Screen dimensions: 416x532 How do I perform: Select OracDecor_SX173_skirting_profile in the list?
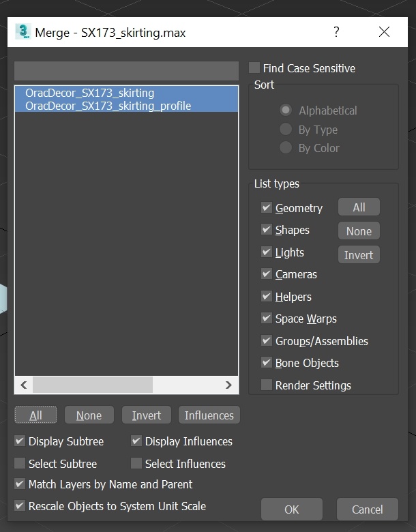126,106
